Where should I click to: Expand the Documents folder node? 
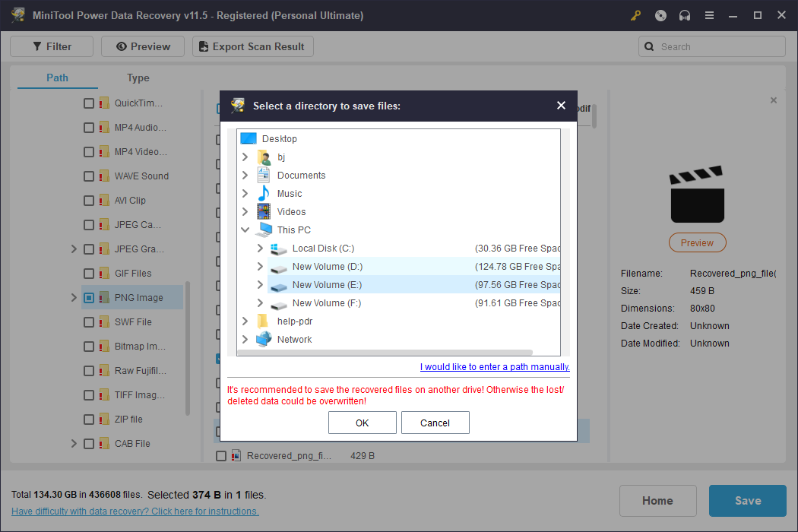click(x=245, y=175)
